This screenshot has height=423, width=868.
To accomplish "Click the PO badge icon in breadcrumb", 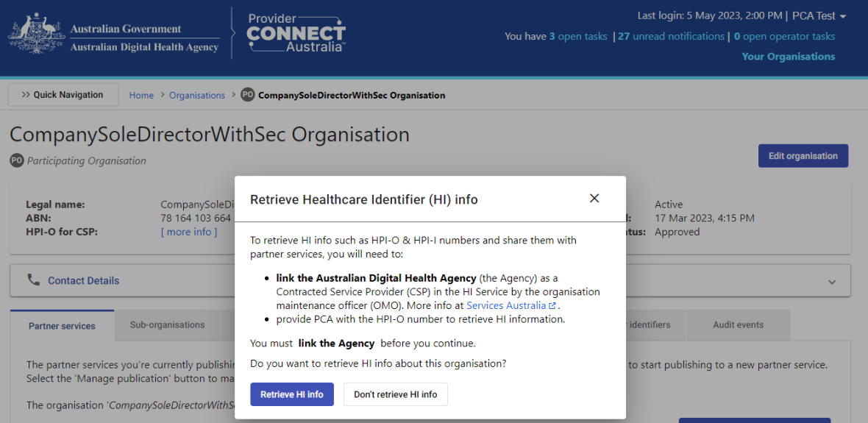I will (x=247, y=95).
